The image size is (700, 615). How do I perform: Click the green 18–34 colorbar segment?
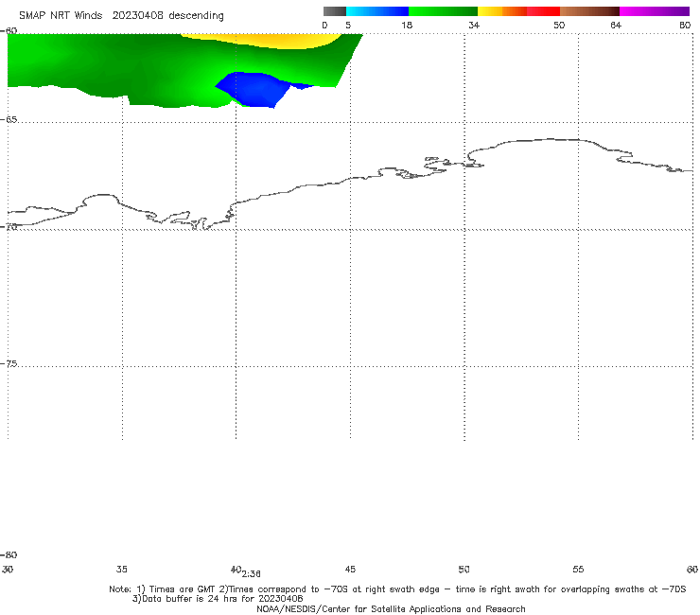tap(443, 11)
